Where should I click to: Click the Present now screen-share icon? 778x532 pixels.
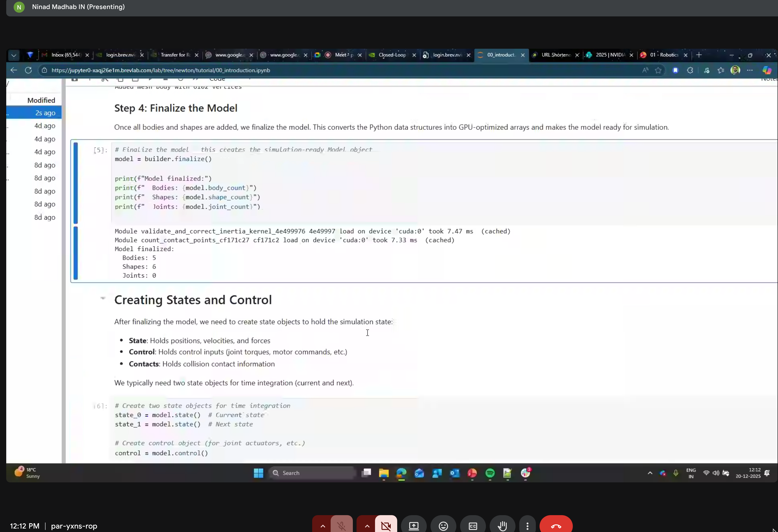(x=413, y=526)
